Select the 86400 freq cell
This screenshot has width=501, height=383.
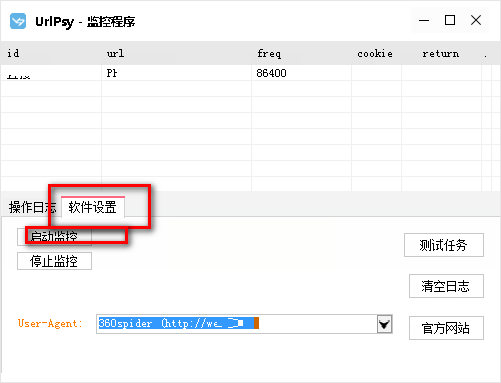[x=301, y=73]
